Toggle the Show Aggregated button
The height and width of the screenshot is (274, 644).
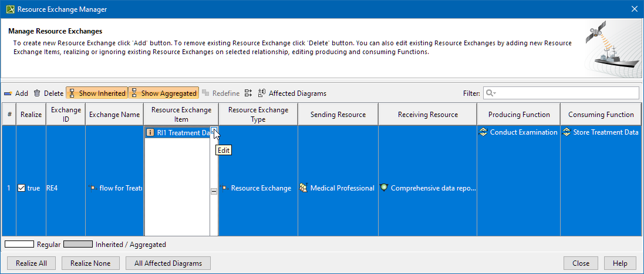(163, 93)
